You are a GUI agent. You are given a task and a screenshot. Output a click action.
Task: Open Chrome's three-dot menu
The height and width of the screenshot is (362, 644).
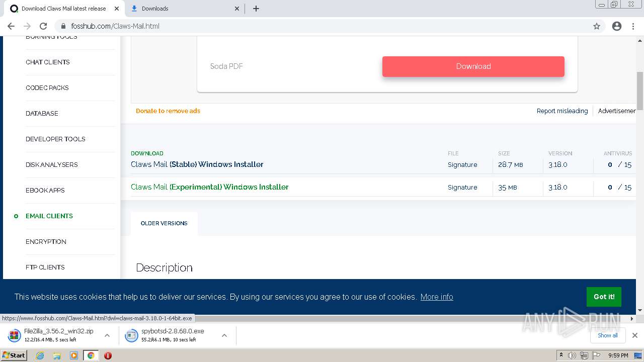point(633,26)
